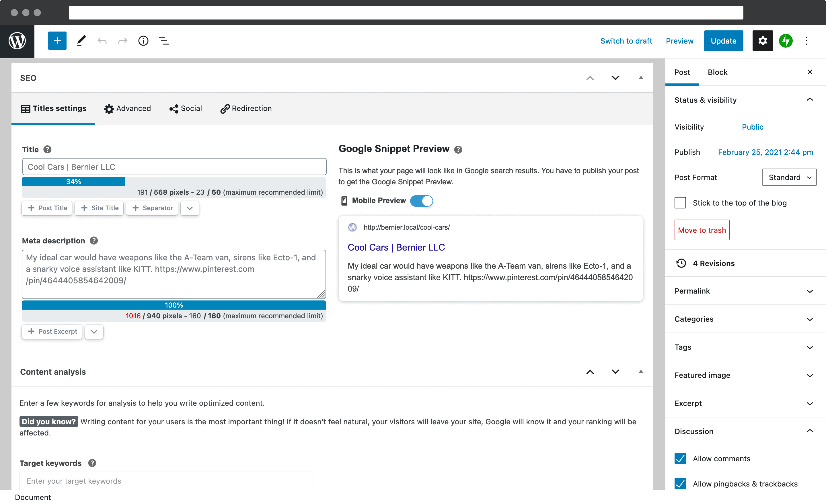Insert Post Excerpt variable button

click(52, 331)
